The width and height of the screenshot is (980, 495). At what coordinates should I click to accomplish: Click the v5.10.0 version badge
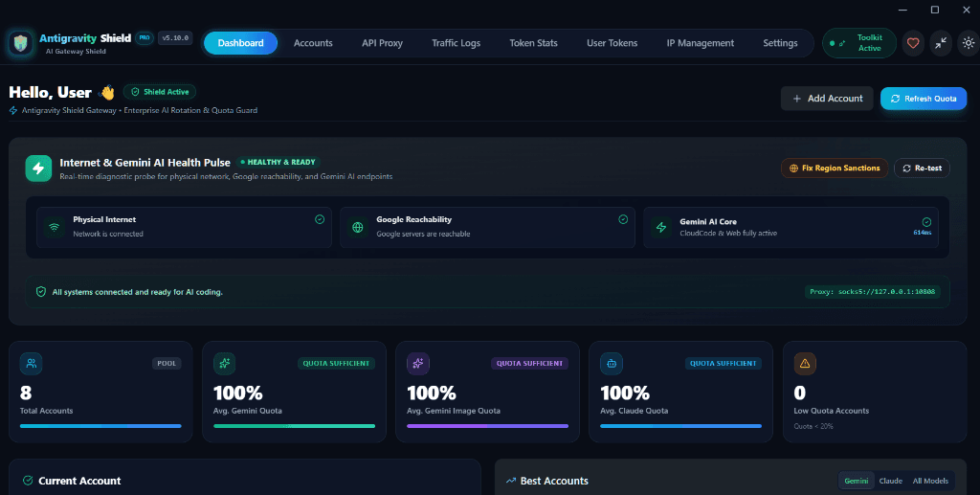175,38
